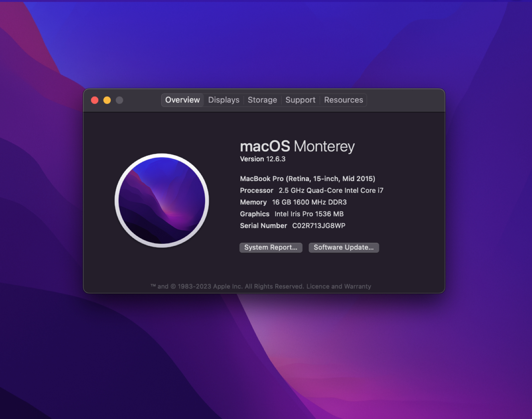The width and height of the screenshot is (532, 419).
Task: Open the Licence and Warranty link
Action: tap(339, 286)
